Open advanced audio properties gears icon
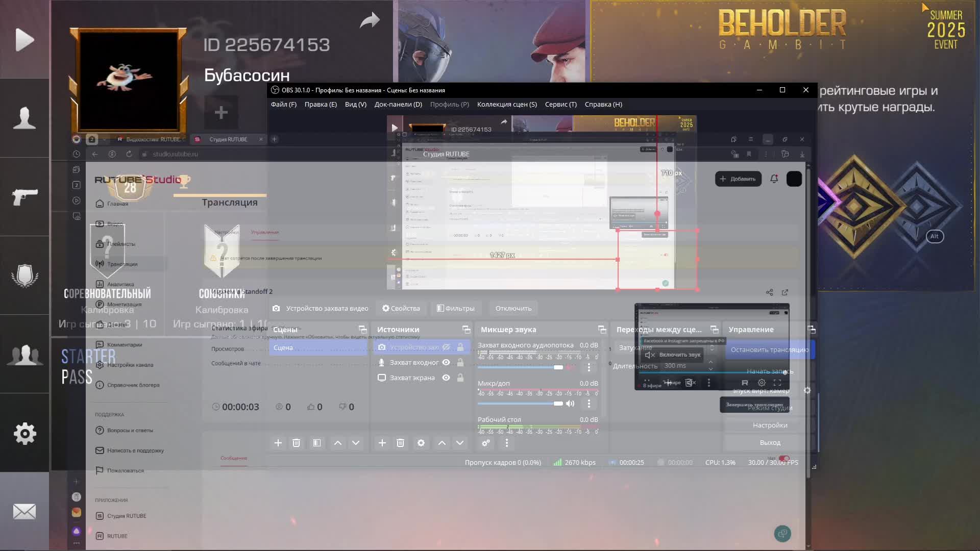This screenshot has width=980, height=551. click(x=486, y=443)
